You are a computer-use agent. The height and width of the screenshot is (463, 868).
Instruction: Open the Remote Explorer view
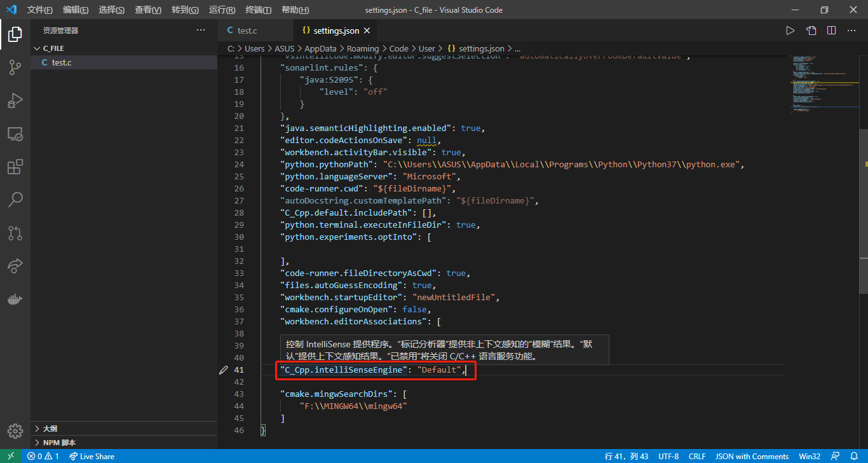click(x=15, y=134)
